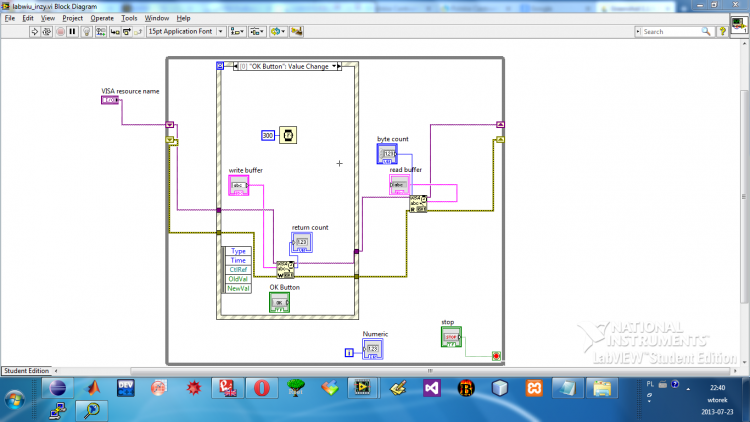Screen dimensions: 750x422
Task: Click the stop button terminal
Action: 451,337
